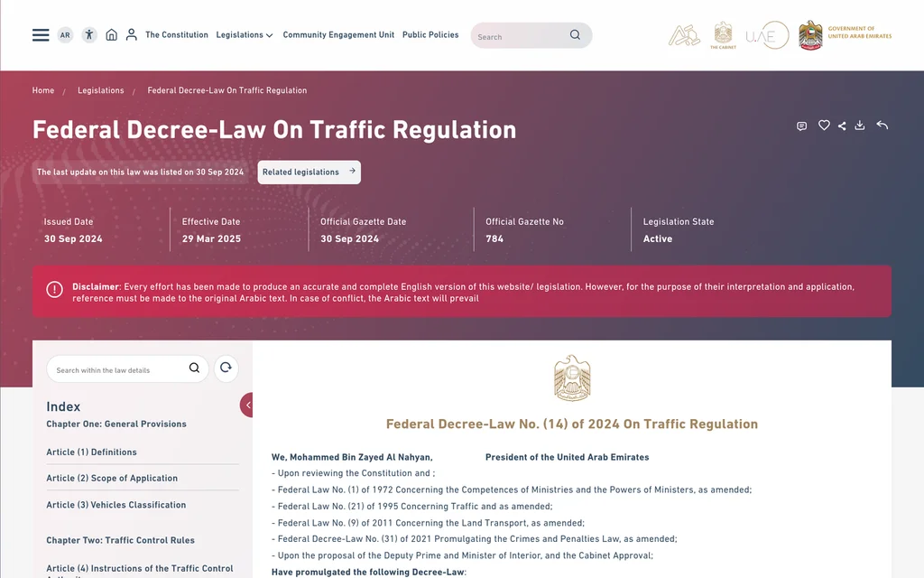Click Effective Date value 29 Mar 2025
Screen dimensions: 924x578
pos(211,238)
